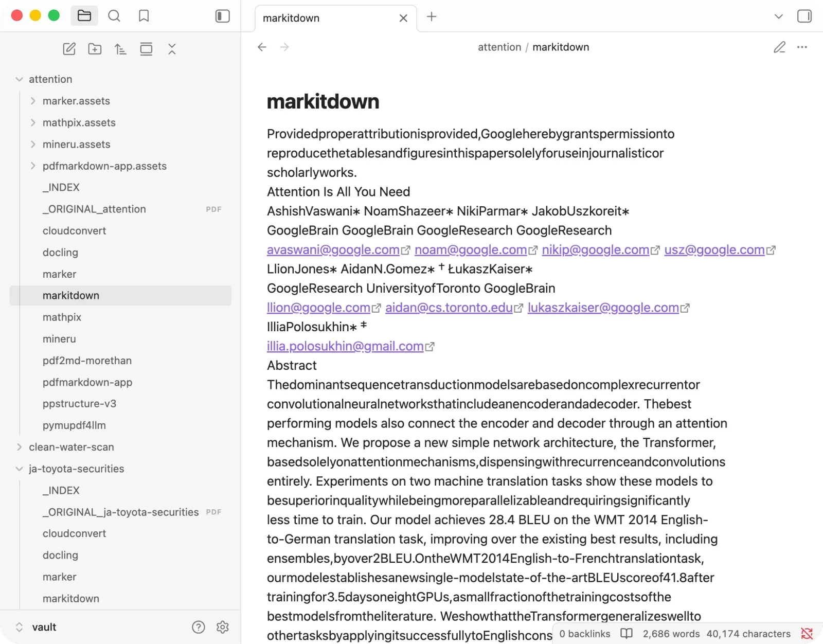
Task: Collapse the attention folder
Action: click(x=19, y=79)
